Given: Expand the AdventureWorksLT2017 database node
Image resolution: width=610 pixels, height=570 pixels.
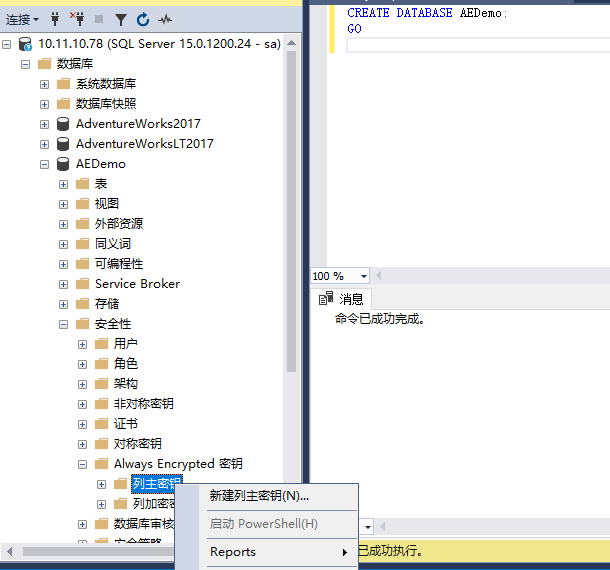Looking at the screenshot, I should pos(44,144).
